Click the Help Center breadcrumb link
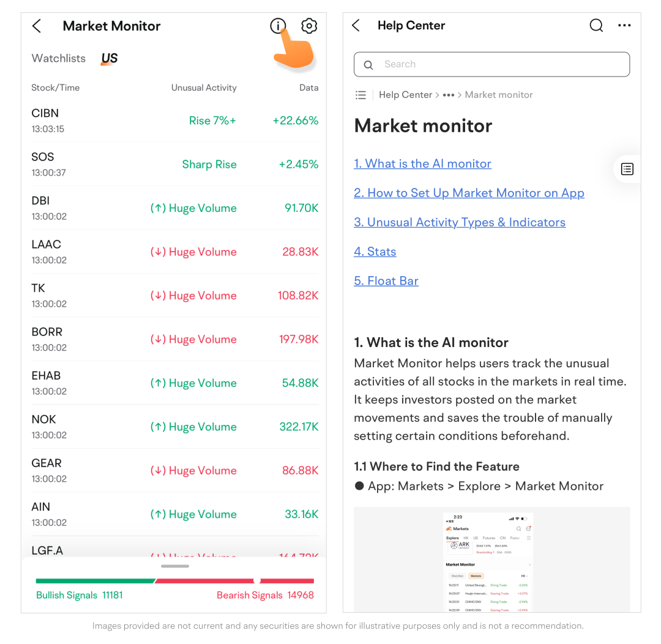This screenshot has width=661, height=644. (405, 95)
